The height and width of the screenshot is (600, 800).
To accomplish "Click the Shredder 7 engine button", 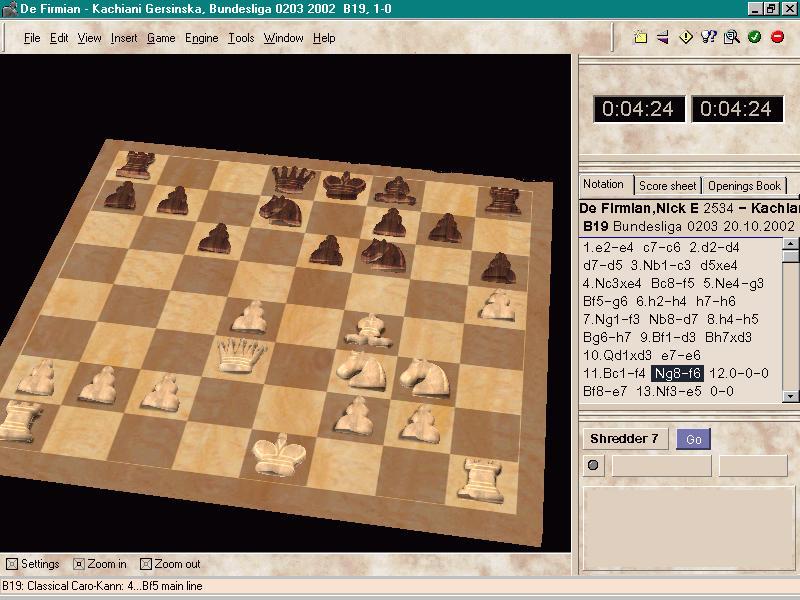I will (624, 439).
